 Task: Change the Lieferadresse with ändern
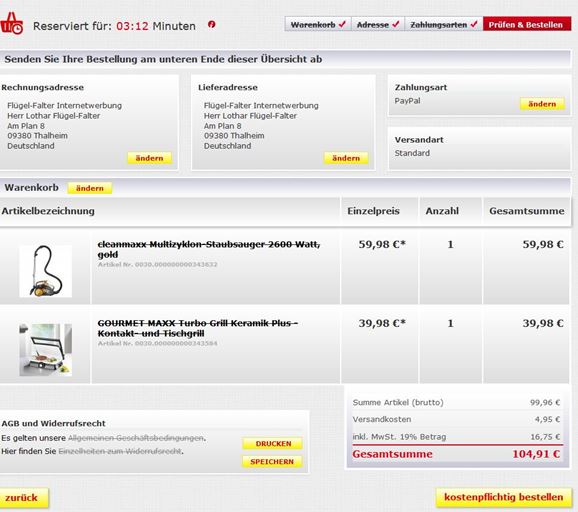click(x=346, y=158)
